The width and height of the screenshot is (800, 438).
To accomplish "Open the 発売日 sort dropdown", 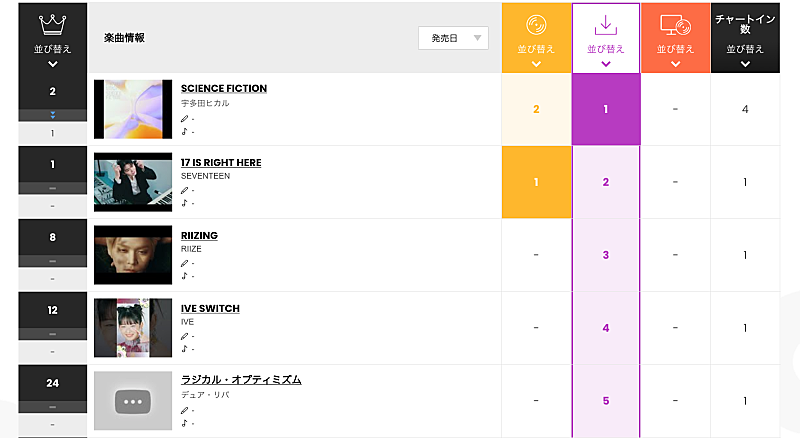I will point(453,38).
